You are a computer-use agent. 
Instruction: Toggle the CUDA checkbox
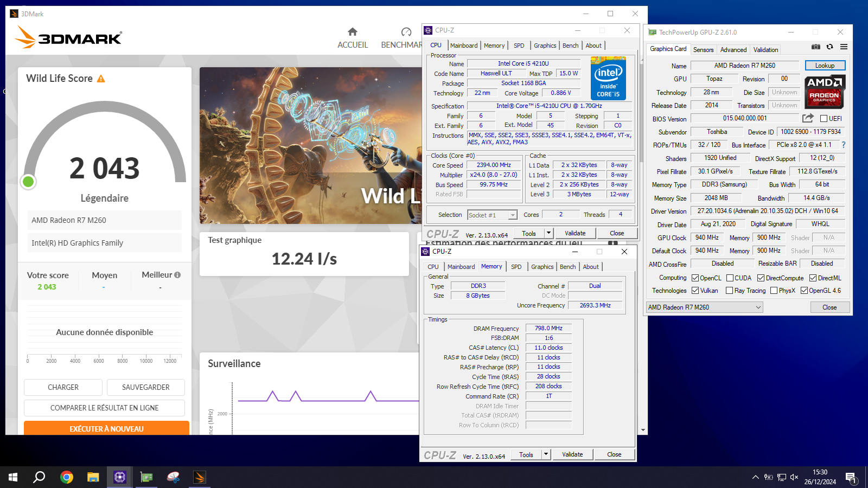click(730, 278)
